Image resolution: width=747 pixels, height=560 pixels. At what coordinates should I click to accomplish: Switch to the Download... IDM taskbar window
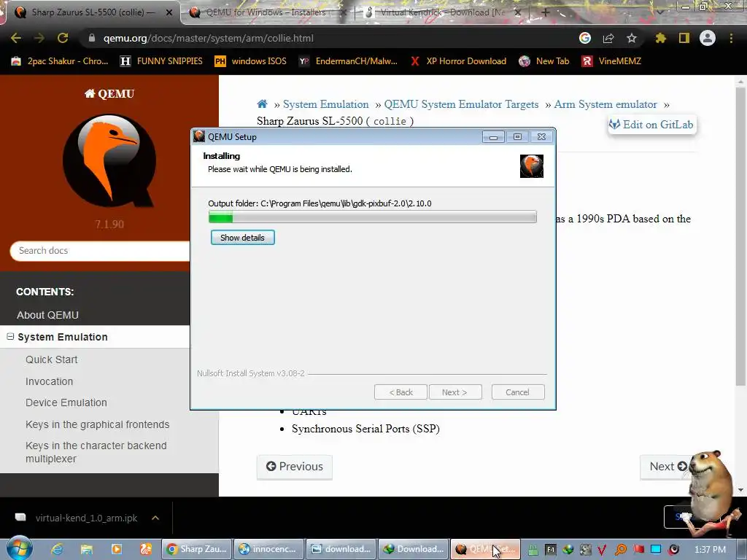(x=414, y=549)
